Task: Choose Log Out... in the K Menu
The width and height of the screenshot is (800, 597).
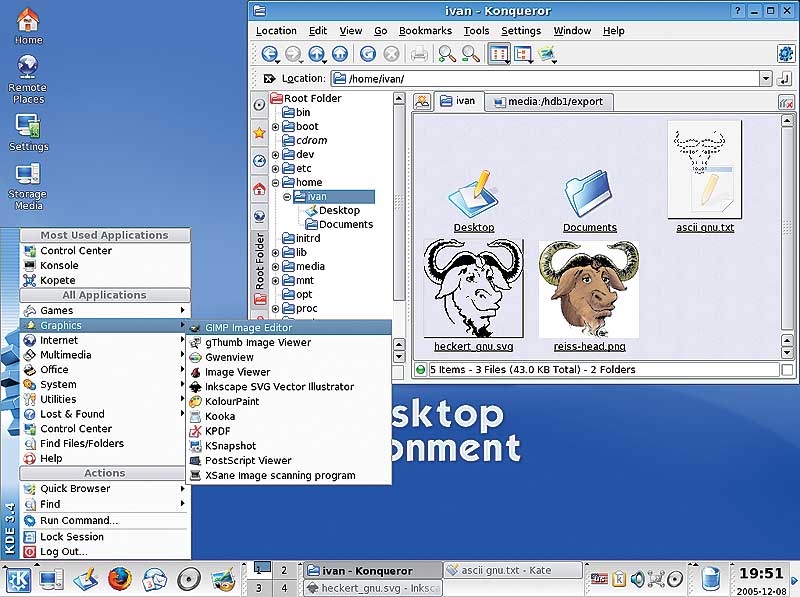Action: (104, 552)
